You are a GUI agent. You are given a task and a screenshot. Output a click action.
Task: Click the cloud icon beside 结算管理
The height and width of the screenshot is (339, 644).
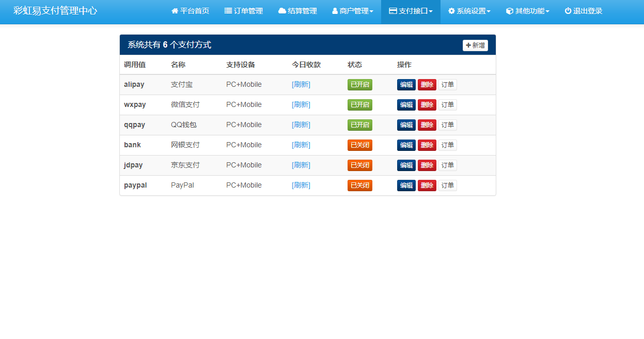coord(282,11)
